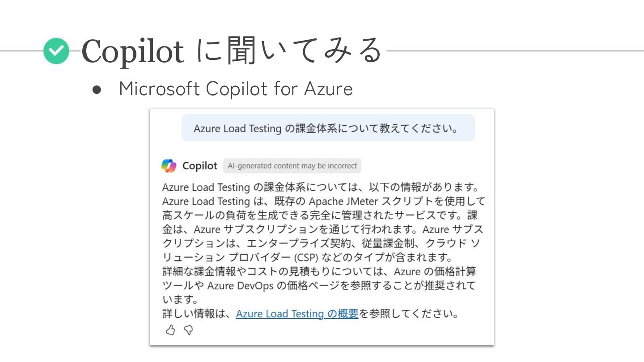The image size is (644, 362).
Task: Click the 'AI-generated content may be incorrect' badge
Action: point(292,166)
